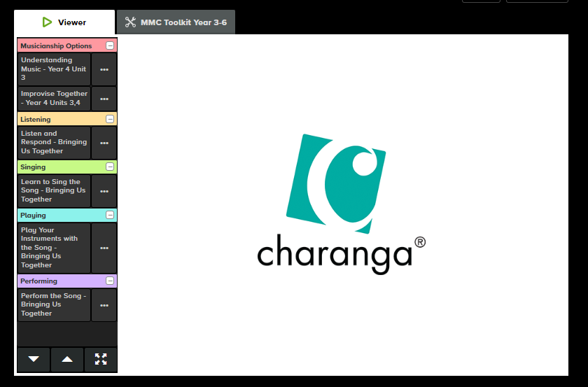Click the up arrow button

(67, 359)
